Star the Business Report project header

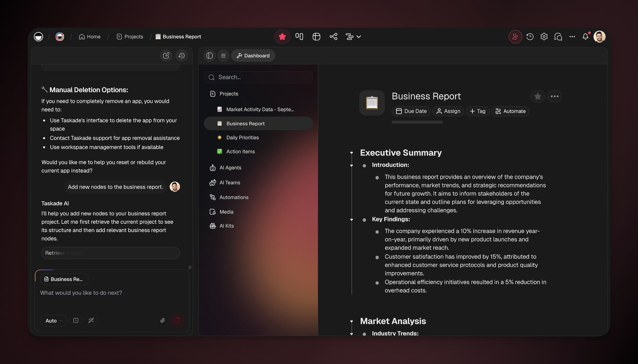[x=537, y=96]
